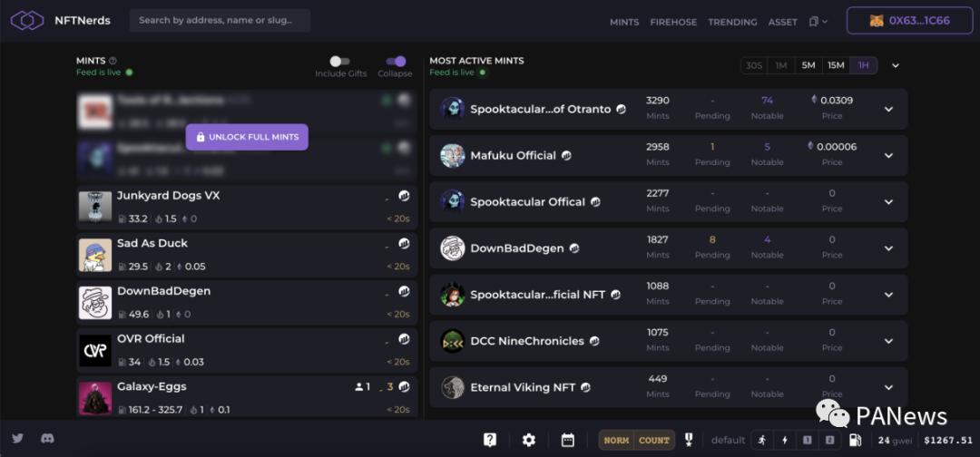This screenshot has width=980, height=457.
Task: Switch to COUNT display mode
Action: point(654,440)
